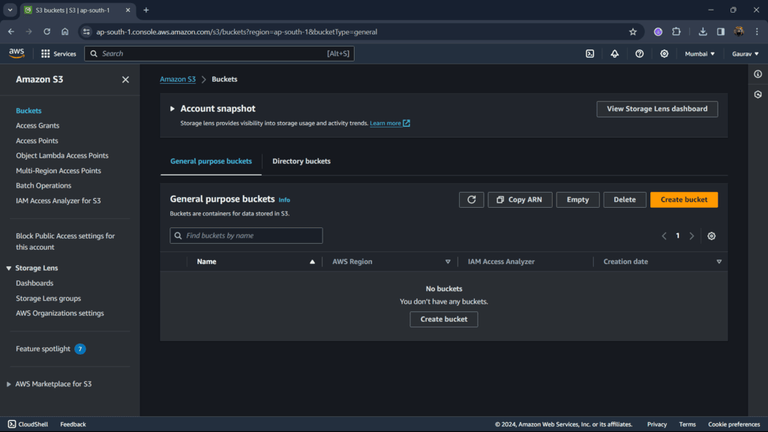Screen dimensions: 768x432
Task: Click the AWS logo home icon
Action: [17, 53]
